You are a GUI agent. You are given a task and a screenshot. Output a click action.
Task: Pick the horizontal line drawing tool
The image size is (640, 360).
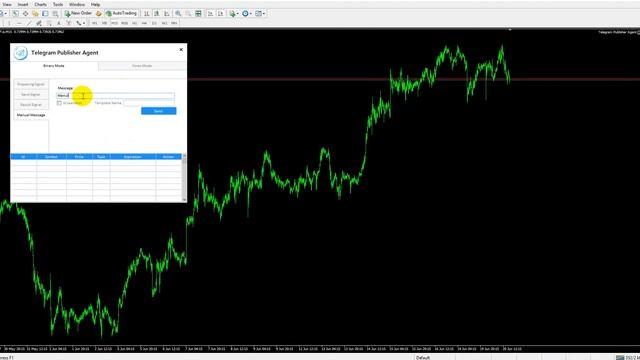[19, 23]
